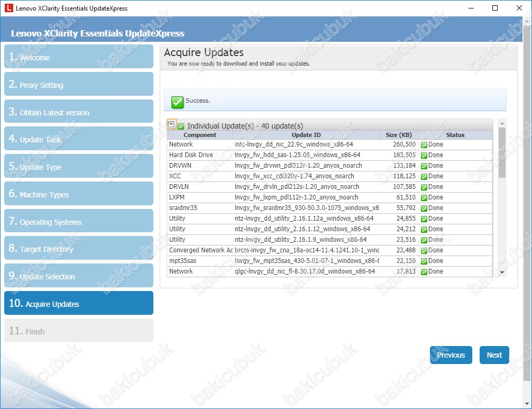This screenshot has height=409, width=532.
Task: Click Done status icon for qlgc-lnvgy_dd_nic row
Action: click(424, 271)
